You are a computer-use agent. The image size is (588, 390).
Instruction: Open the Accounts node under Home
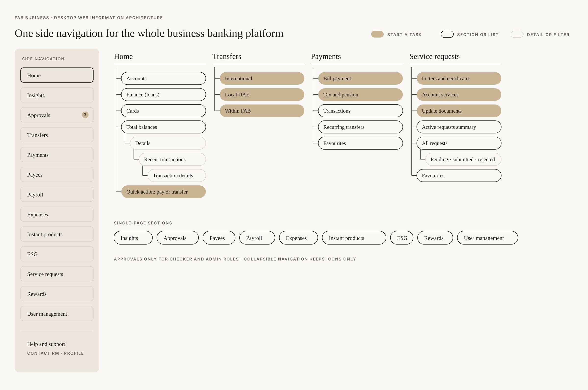[x=163, y=78]
